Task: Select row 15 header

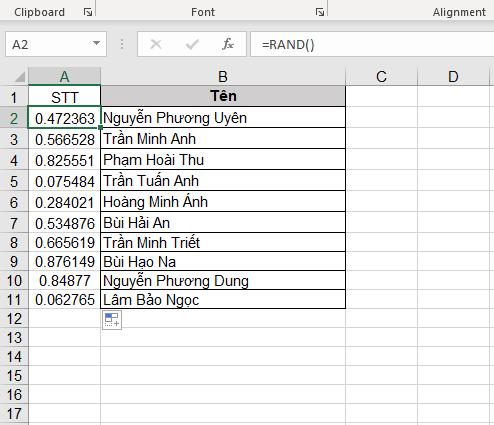Action: click(14, 375)
